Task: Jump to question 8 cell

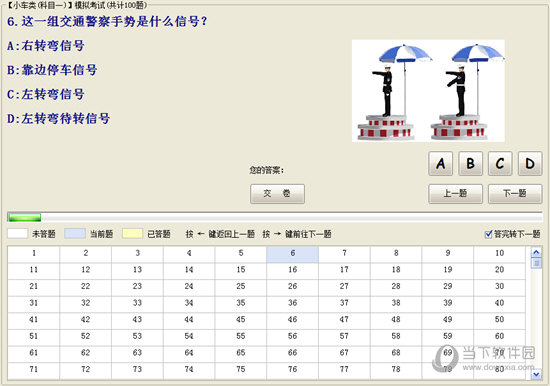Action: (396, 254)
